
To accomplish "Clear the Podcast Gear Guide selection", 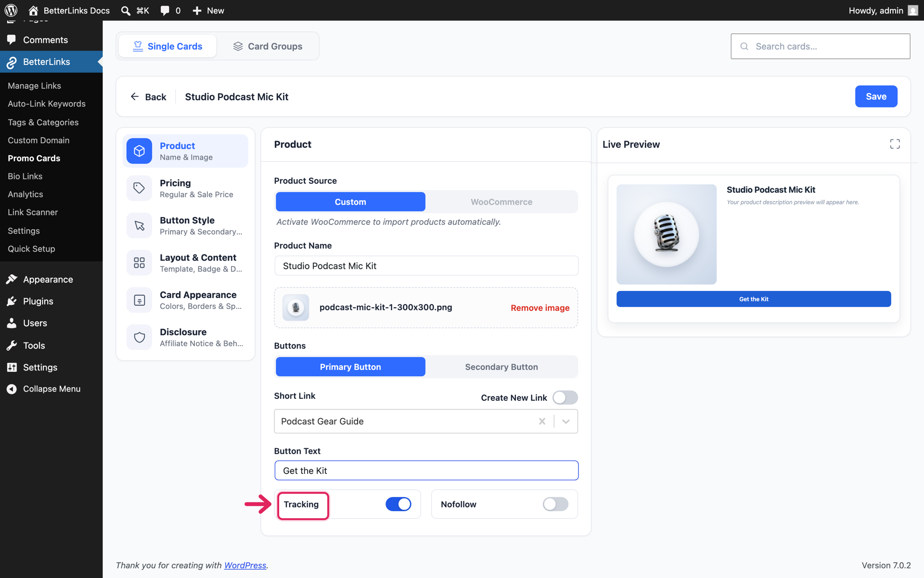I will [542, 421].
